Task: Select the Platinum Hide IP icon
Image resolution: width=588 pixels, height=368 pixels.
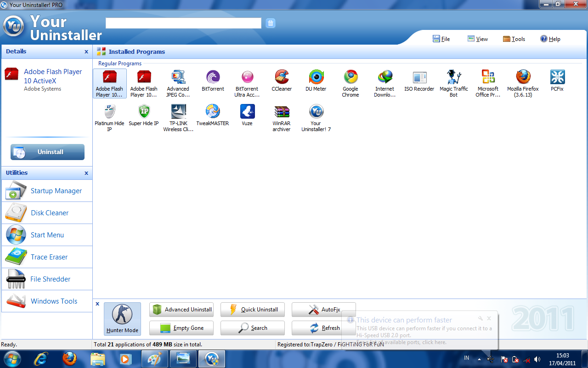Action: pyautogui.click(x=109, y=118)
